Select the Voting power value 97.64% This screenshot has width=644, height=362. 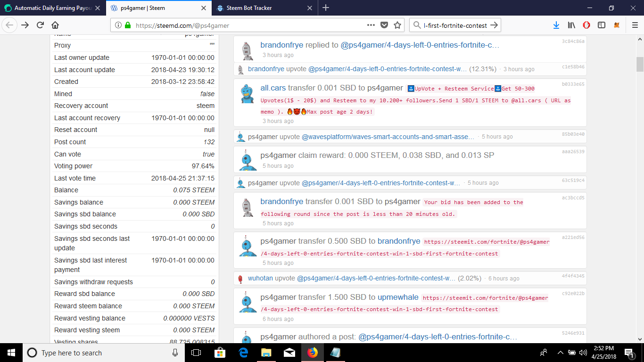coord(203,166)
